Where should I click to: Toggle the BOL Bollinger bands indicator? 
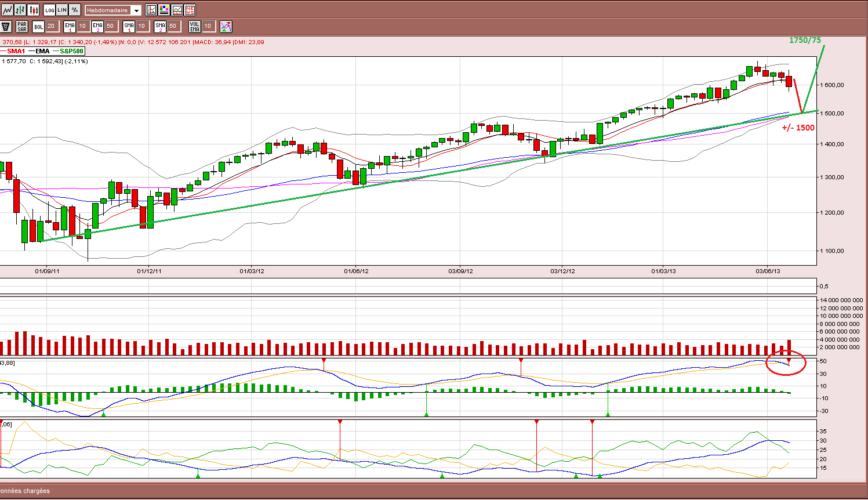(38, 26)
